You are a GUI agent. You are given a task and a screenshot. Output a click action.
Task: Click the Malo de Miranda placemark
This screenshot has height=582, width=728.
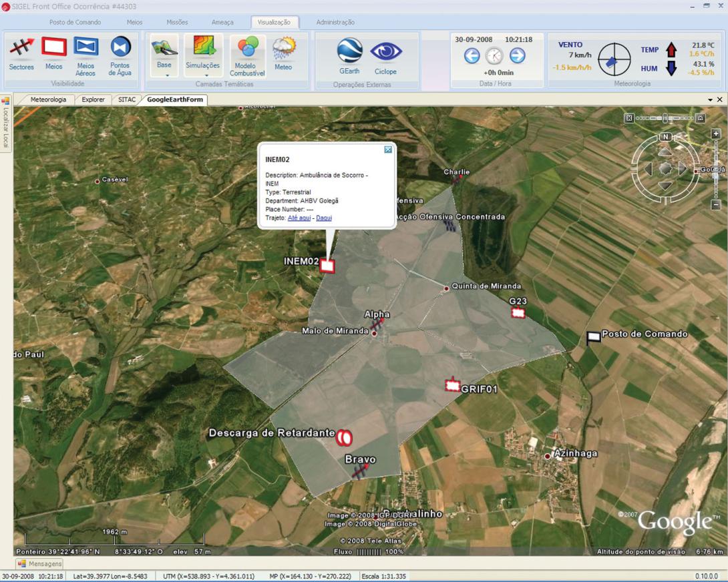pyautogui.click(x=374, y=333)
